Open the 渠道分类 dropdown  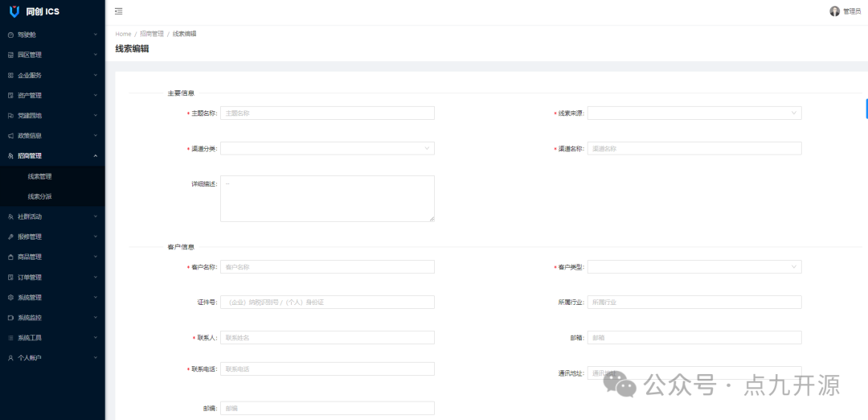click(327, 149)
